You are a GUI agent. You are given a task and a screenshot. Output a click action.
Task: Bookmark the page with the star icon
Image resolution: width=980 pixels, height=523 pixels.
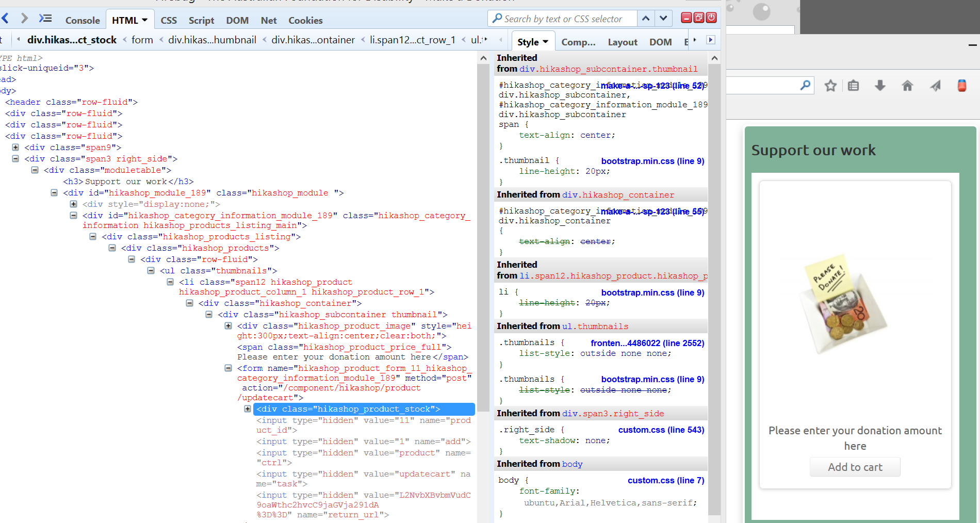[830, 86]
